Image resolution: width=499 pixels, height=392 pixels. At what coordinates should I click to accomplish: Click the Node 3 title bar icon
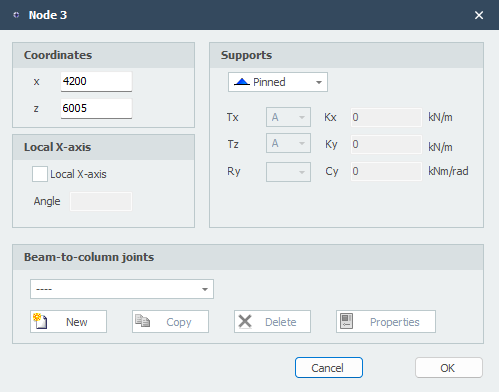pos(16,15)
